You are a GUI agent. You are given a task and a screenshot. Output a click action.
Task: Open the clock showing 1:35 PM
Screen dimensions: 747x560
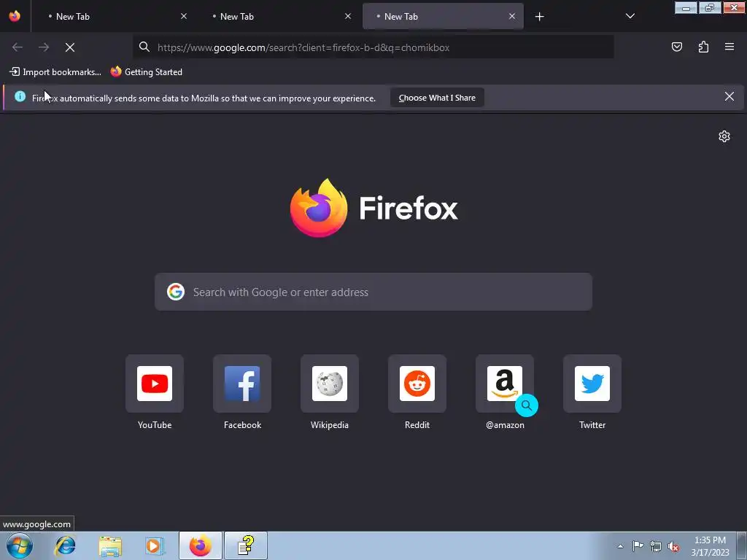pos(710,545)
